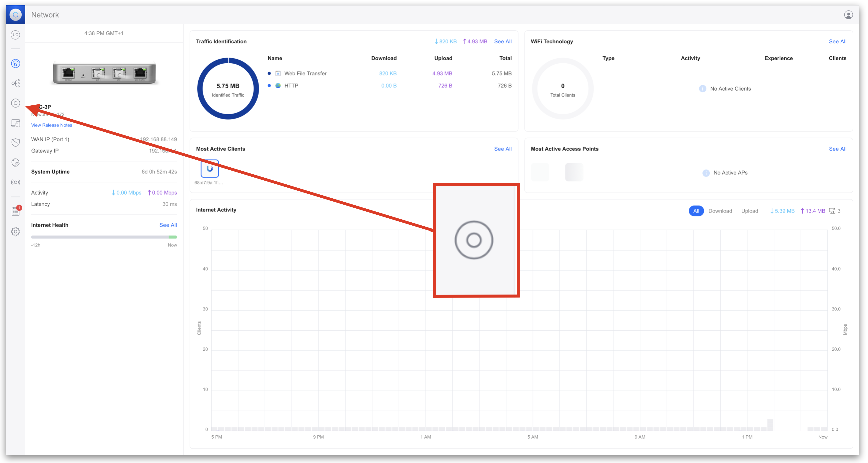
Task: Open the user account profile icon
Action: pos(848,15)
